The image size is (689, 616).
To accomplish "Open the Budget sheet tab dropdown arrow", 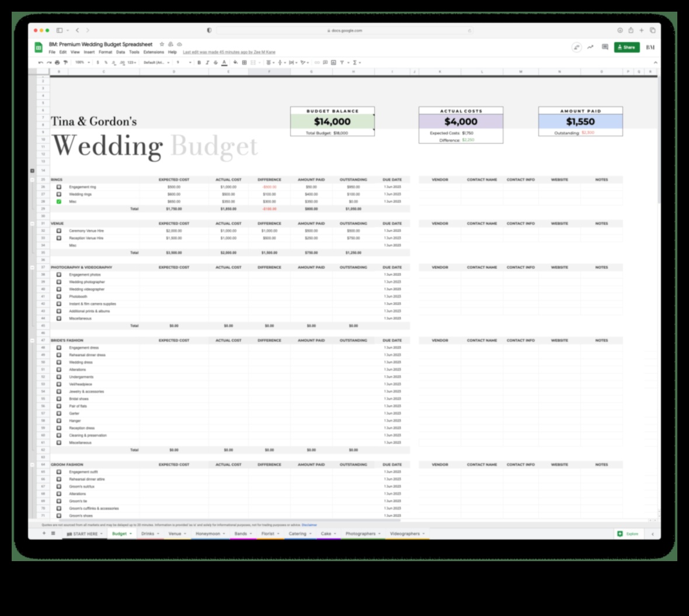I will coord(130,533).
